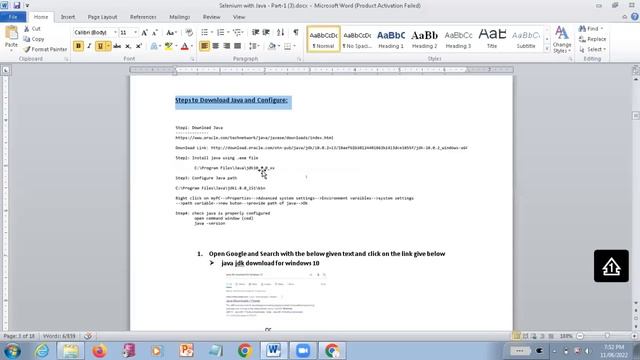Screen dimensions: 640x360
Task: Align text left
Action: (204, 46)
